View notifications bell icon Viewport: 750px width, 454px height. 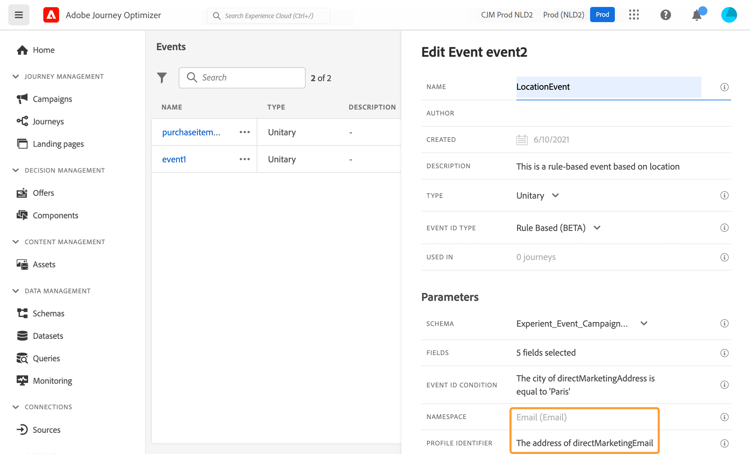tap(697, 15)
